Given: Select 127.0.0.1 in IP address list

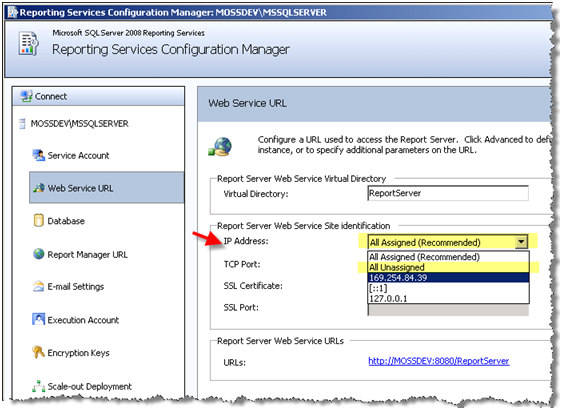Looking at the screenshot, I should [448, 299].
